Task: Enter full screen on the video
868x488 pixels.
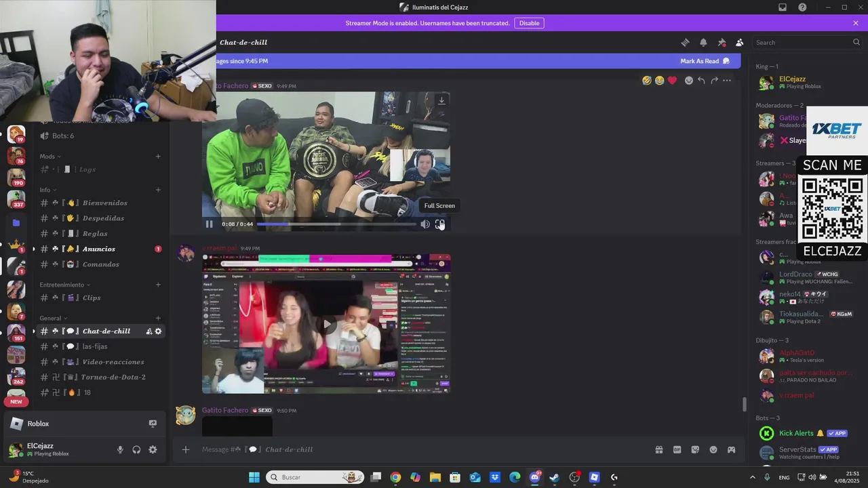Action: 440,224
